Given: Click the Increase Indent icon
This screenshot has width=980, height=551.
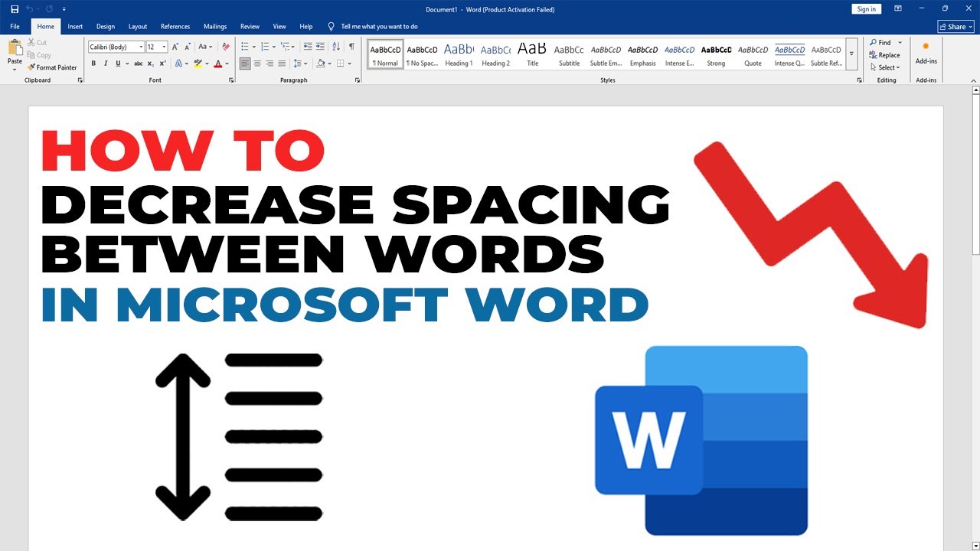Looking at the screenshot, I should tap(319, 47).
